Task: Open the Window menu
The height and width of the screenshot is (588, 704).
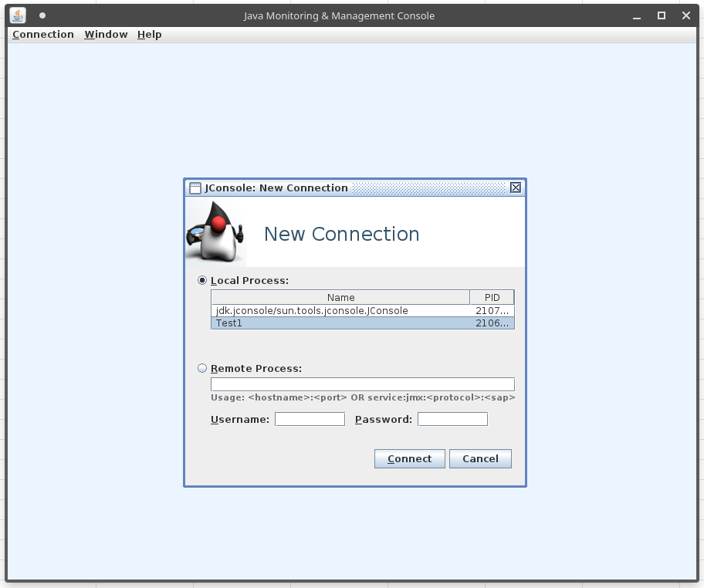Action: (106, 35)
